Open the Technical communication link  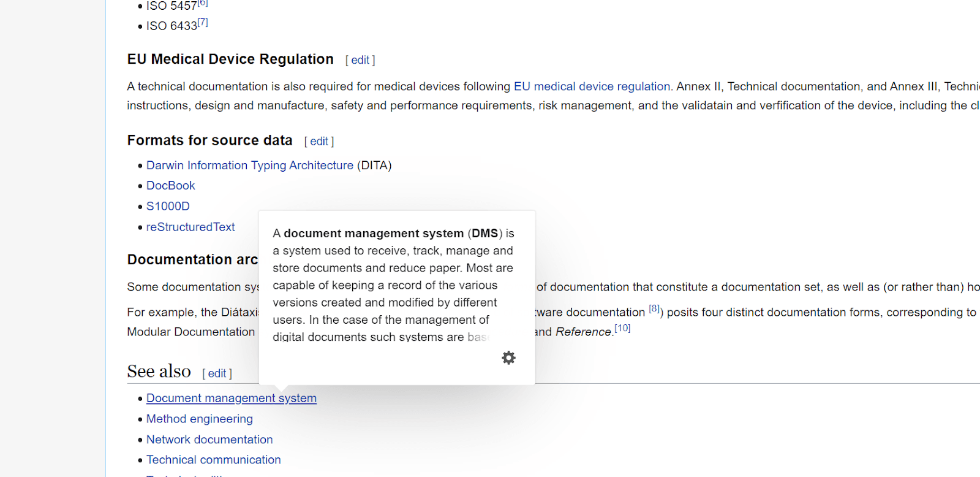pyautogui.click(x=213, y=460)
